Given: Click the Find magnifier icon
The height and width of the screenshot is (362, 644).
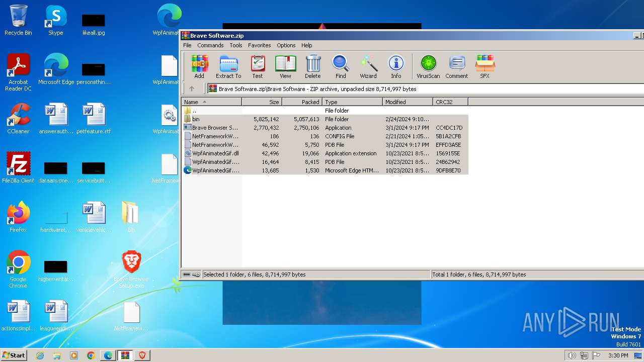Looking at the screenshot, I should click(341, 67).
